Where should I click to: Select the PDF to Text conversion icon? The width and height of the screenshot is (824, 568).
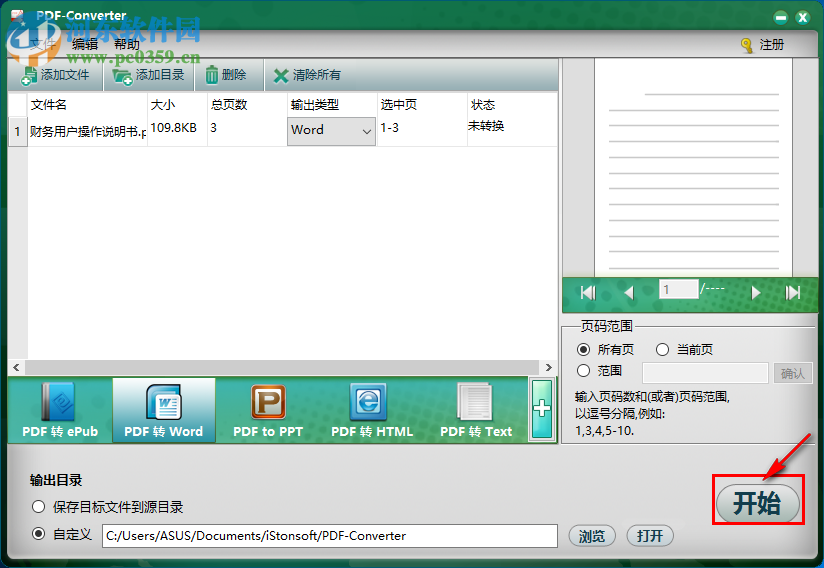tap(476, 410)
